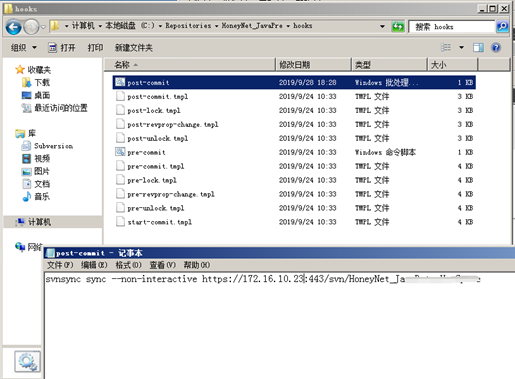Screen dimensions: 515x379
Task: Click 新建文件夹 button
Action: coord(134,48)
